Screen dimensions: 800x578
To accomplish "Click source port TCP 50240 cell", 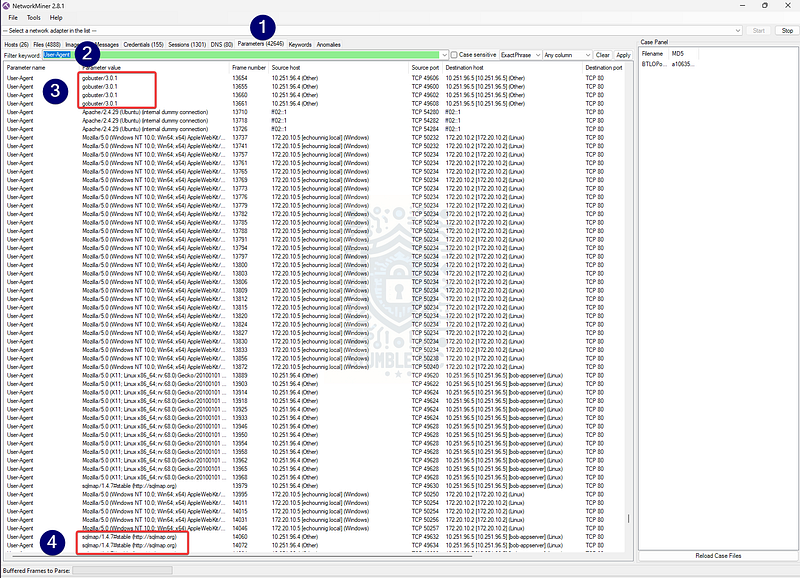I will pyautogui.click(x=425, y=367).
